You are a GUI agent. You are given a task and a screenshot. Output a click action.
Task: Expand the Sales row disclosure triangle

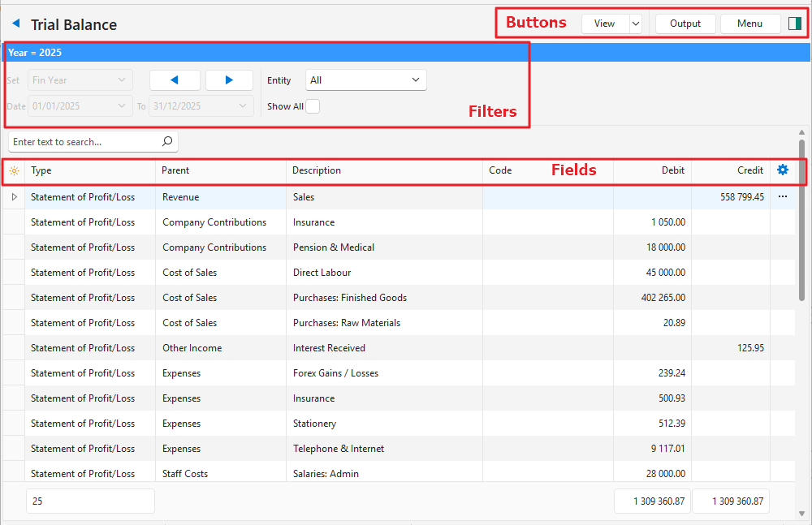click(x=14, y=197)
